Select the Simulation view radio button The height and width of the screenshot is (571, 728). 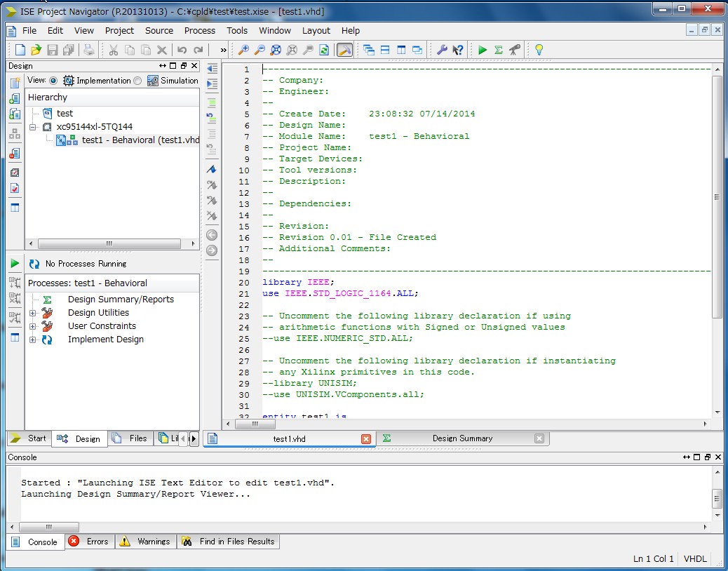pyautogui.click(x=137, y=81)
